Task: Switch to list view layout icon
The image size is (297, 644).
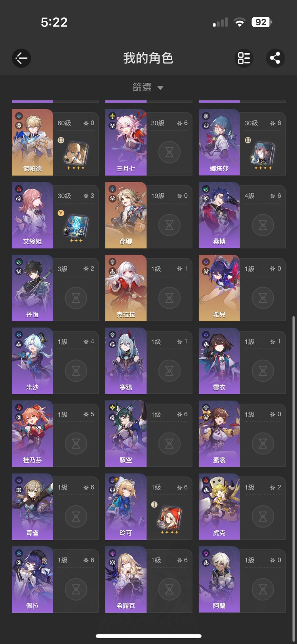Action: coord(244,58)
